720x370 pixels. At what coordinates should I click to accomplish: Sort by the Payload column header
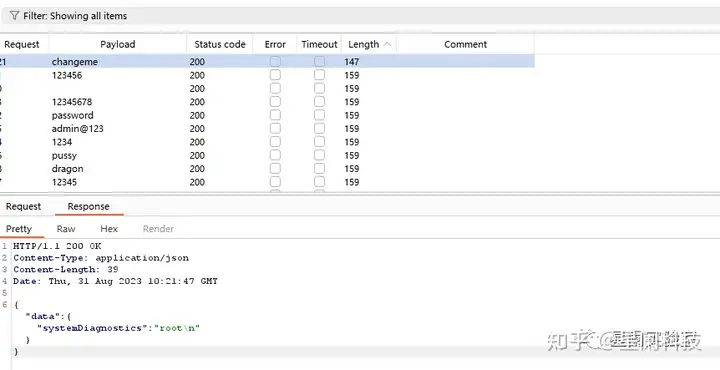tap(118, 45)
